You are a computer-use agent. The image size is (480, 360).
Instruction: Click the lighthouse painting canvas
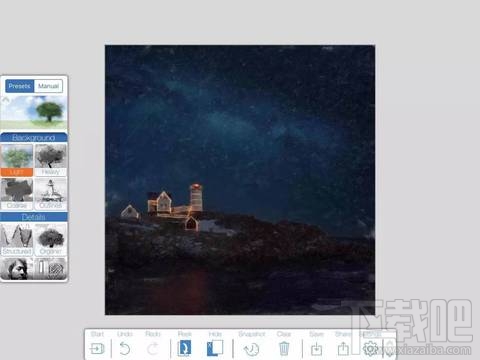coord(240,180)
